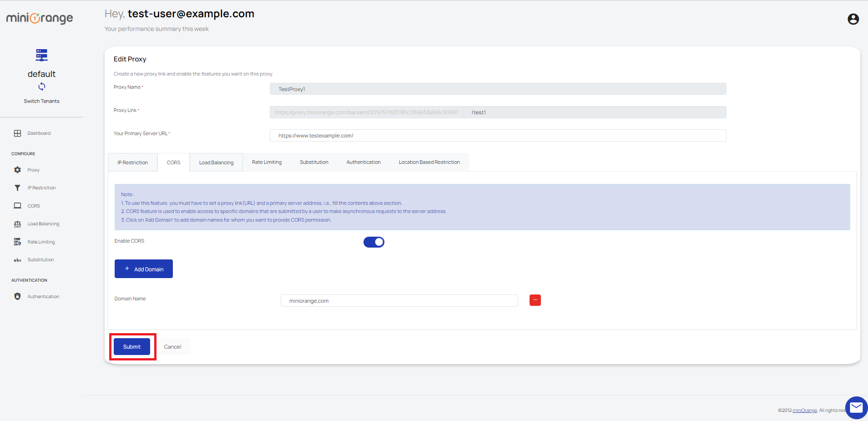Open Authentication in the sidebar menu
Viewport: 868px width, 421px height.
click(43, 297)
